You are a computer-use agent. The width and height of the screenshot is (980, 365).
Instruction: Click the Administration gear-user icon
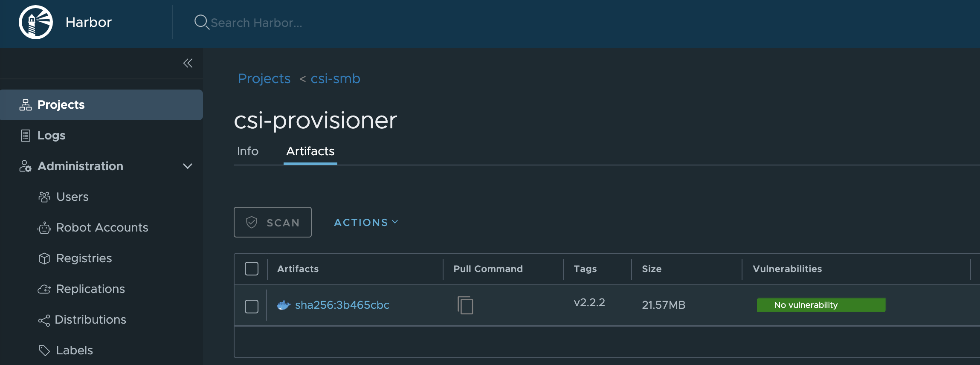[26, 166]
